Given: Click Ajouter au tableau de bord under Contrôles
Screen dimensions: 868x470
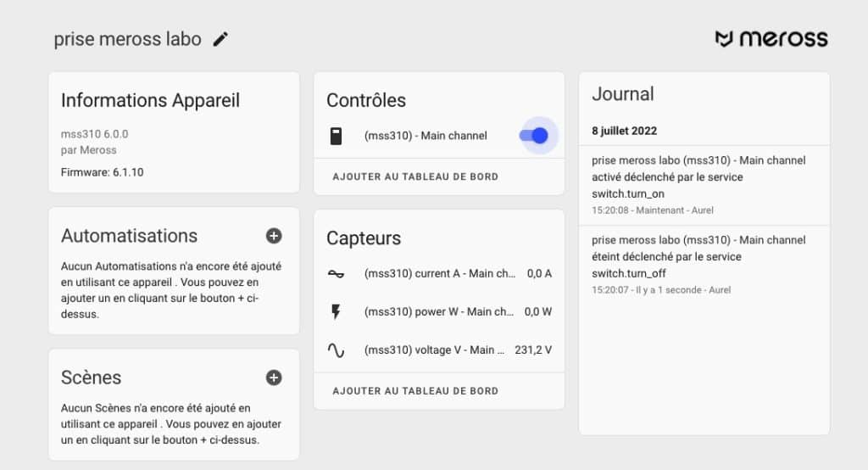Looking at the screenshot, I should coord(415,176).
